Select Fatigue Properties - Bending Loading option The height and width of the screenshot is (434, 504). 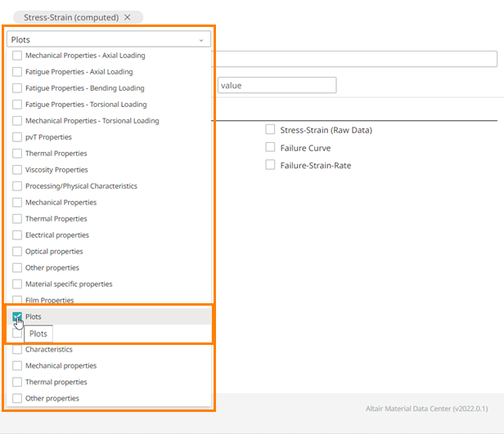click(x=17, y=88)
